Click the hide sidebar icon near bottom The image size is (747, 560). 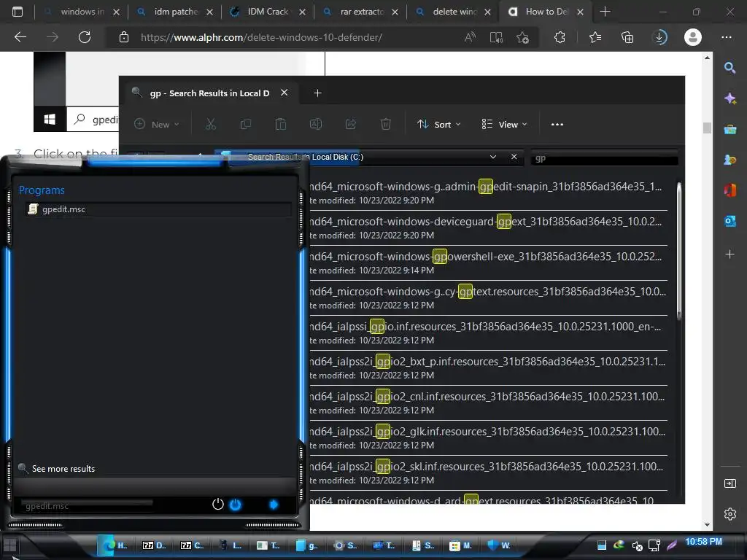(x=729, y=484)
